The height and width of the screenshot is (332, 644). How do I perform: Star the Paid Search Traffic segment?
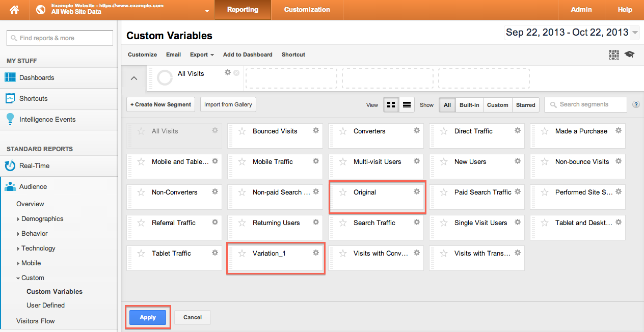444,192
